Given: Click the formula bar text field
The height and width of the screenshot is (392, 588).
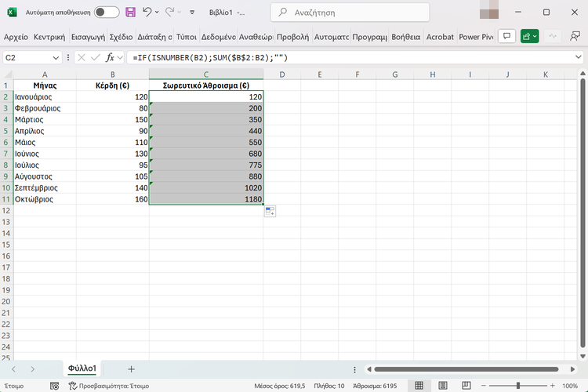Looking at the screenshot, I should 350,58.
